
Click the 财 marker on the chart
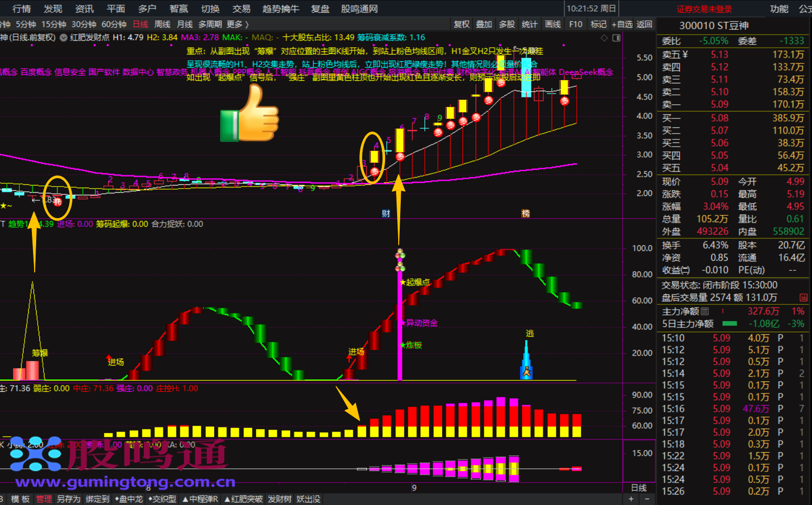(x=386, y=213)
